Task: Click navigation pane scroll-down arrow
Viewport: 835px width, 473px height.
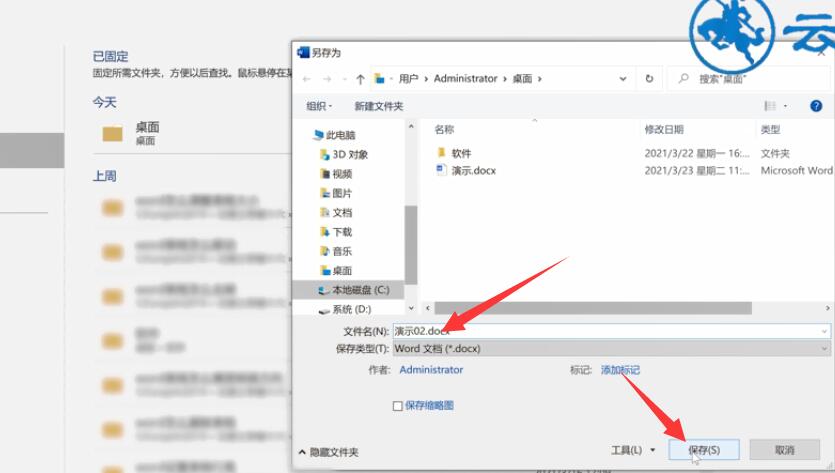Action: pos(411,308)
